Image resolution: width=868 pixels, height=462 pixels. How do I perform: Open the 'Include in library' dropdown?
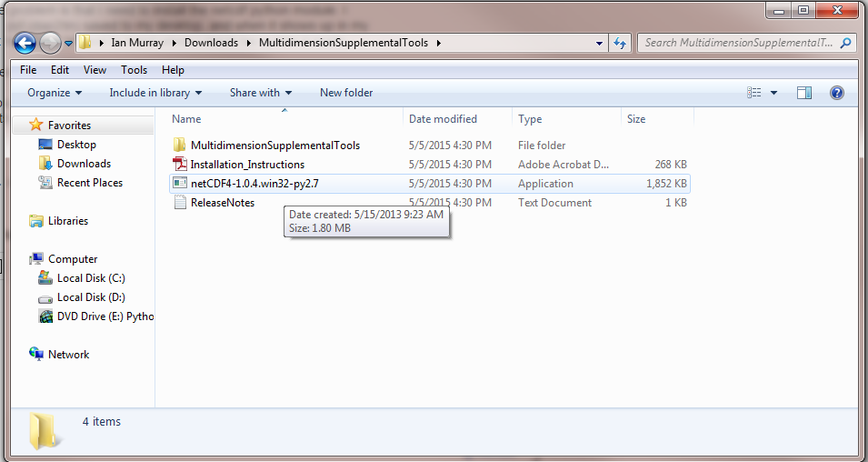pos(155,93)
